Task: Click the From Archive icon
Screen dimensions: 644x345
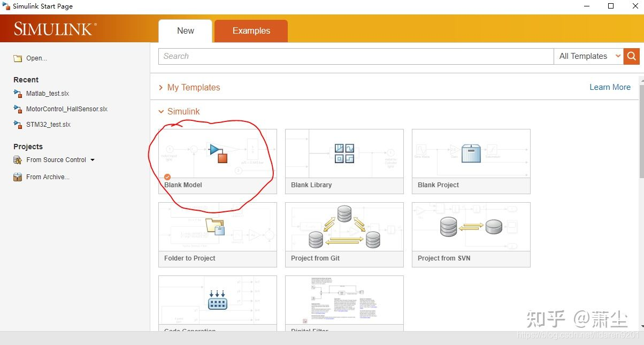Action: click(x=18, y=177)
